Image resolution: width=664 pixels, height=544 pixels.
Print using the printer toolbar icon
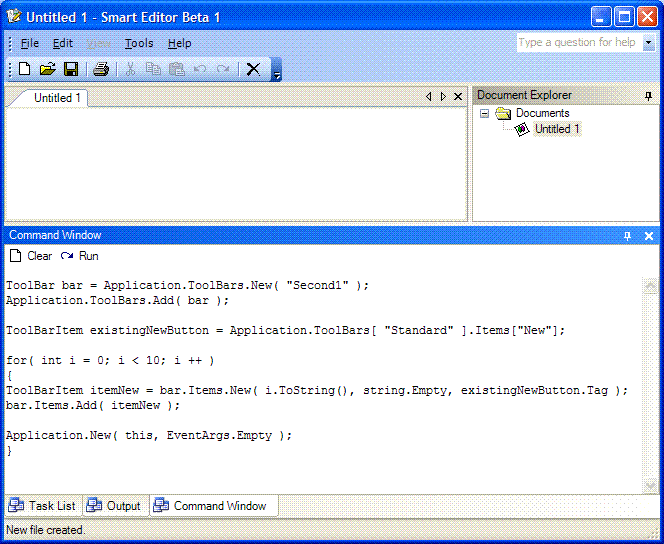pos(101,69)
